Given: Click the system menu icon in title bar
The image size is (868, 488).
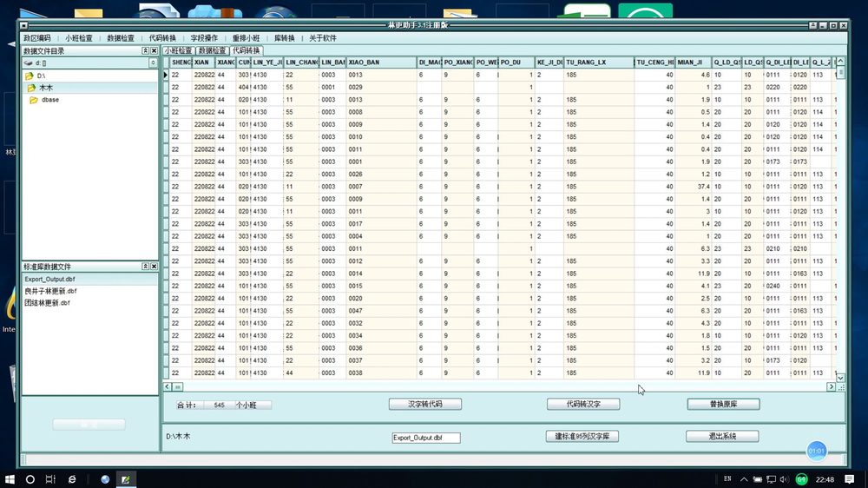Looking at the screenshot, I should click(23, 25).
